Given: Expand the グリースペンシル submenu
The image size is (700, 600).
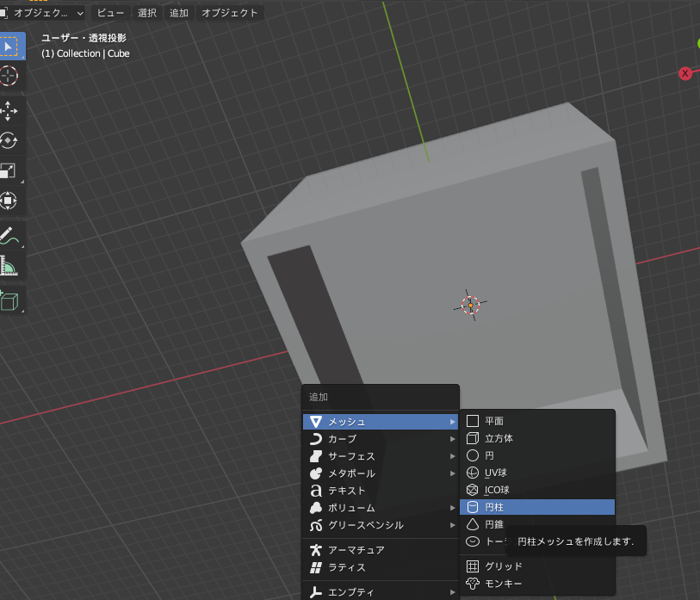Looking at the screenshot, I should tap(381, 525).
